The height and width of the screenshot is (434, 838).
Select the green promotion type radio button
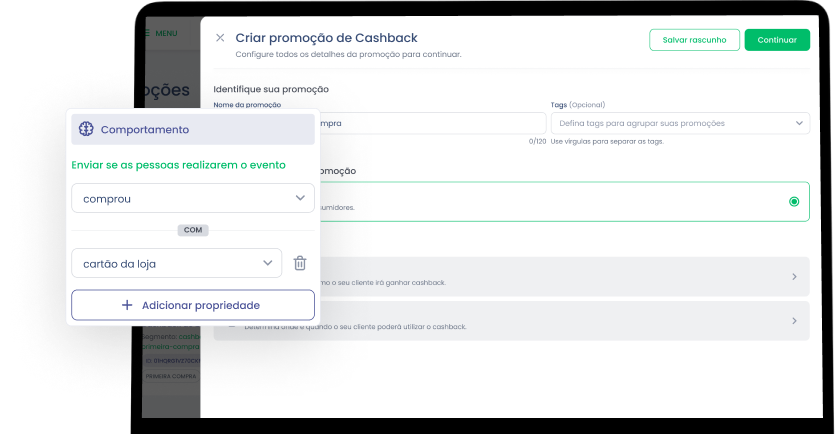(794, 201)
